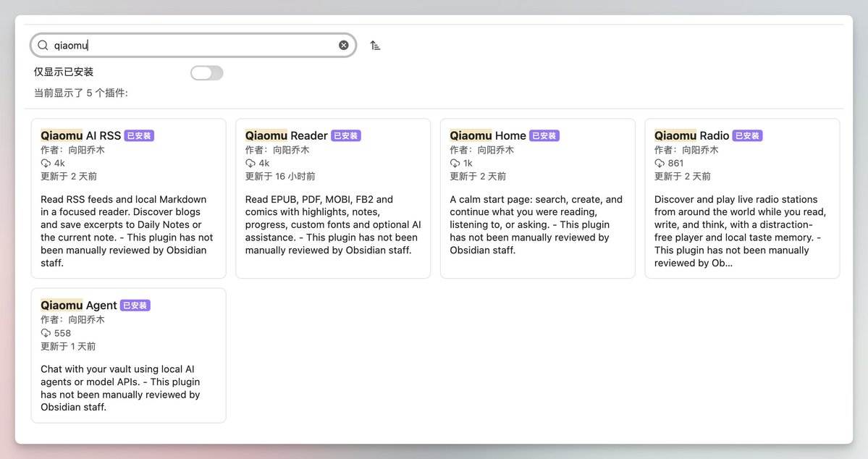Focus the plugin search field
The width and height of the screenshot is (868, 459).
pos(193,46)
